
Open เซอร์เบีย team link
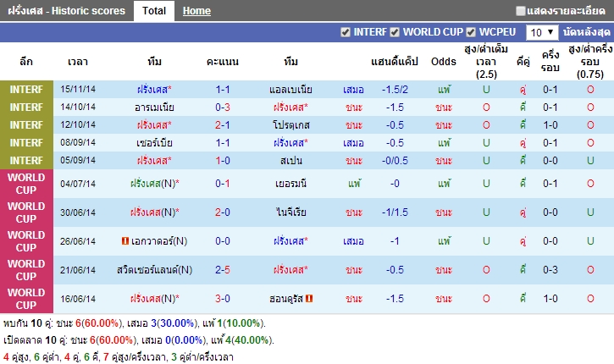[x=154, y=143]
